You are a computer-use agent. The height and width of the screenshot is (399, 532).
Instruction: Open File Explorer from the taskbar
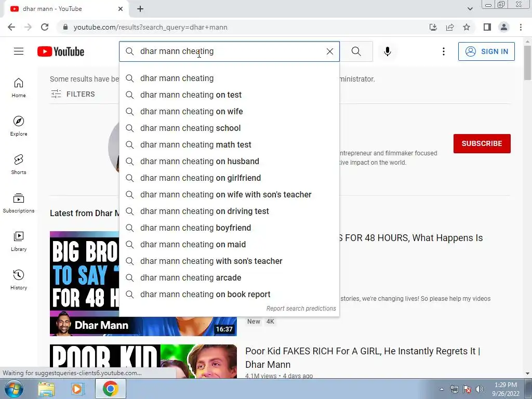tap(46, 389)
